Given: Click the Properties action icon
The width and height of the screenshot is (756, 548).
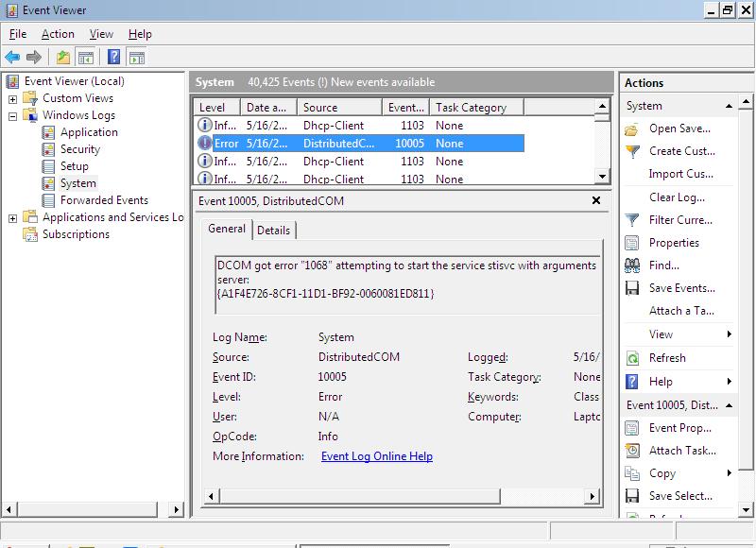Looking at the screenshot, I should pyautogui.click(x=632, y=243).
